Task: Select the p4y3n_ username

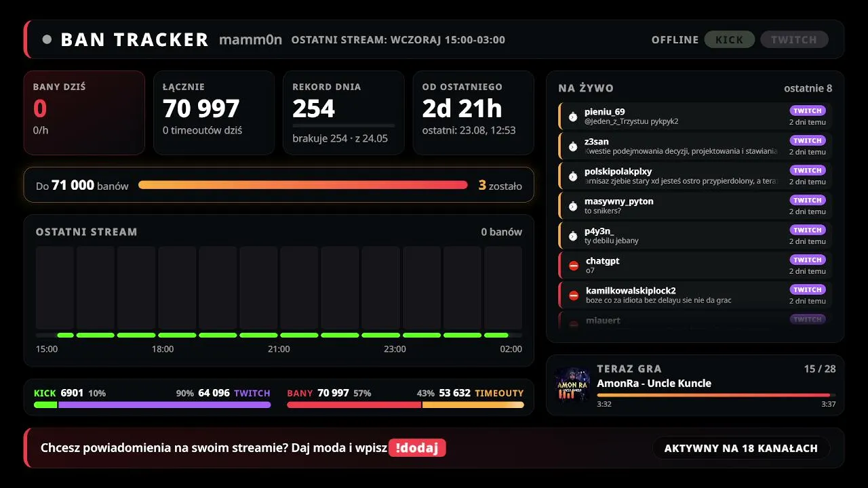Action: click(x=599, y=231)
